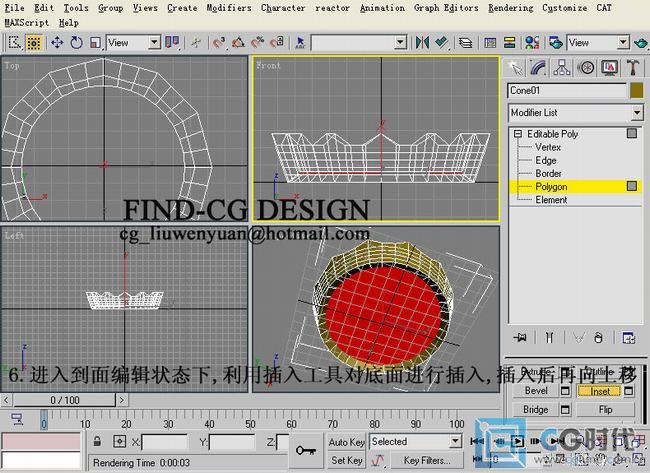
Task: Switch to the Utilities hammer tab
Action: [633, 68]
